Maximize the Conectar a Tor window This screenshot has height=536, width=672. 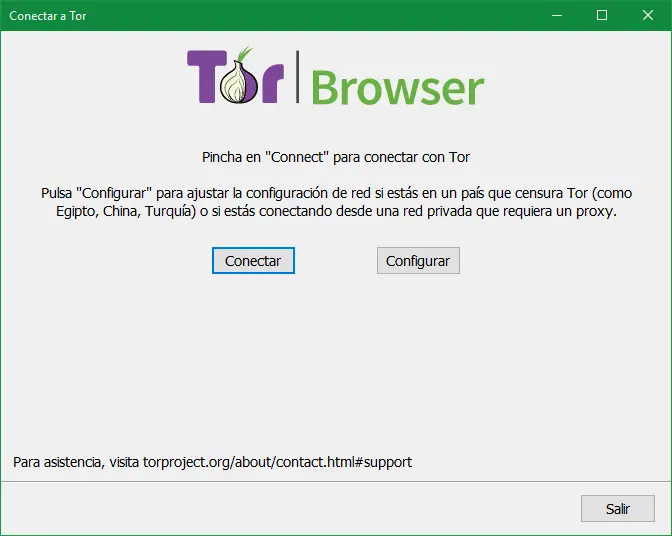(x=602, y=15)
